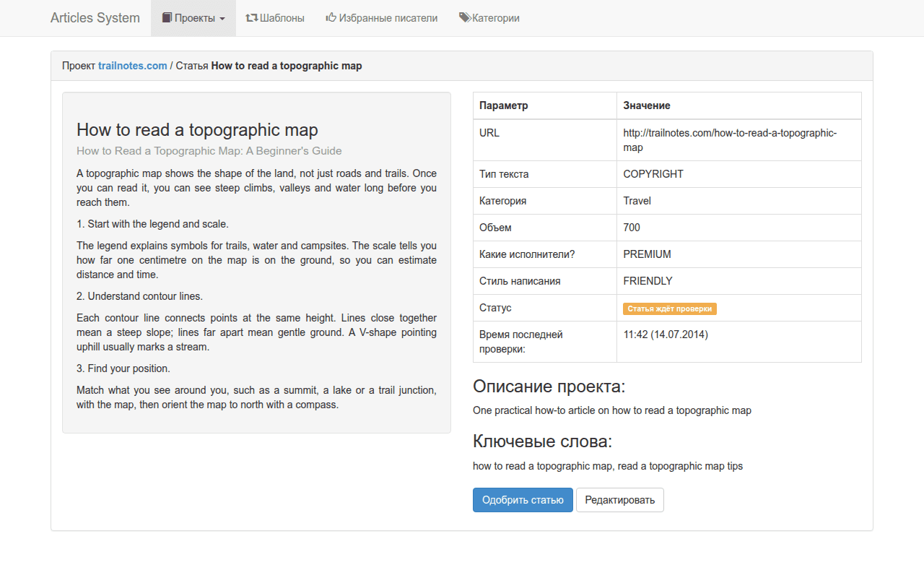
Task: Click the FRIENDLY writing style value
Action: coord(648,281)
